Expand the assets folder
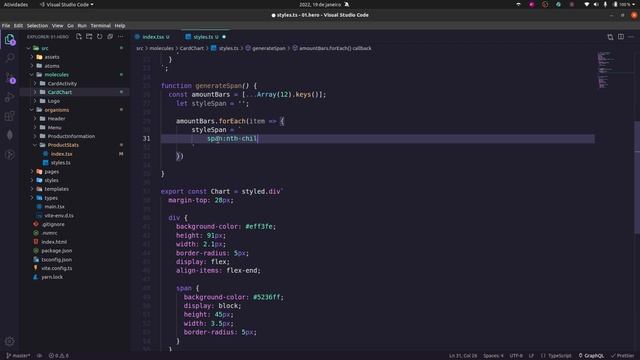 point(52,57)
